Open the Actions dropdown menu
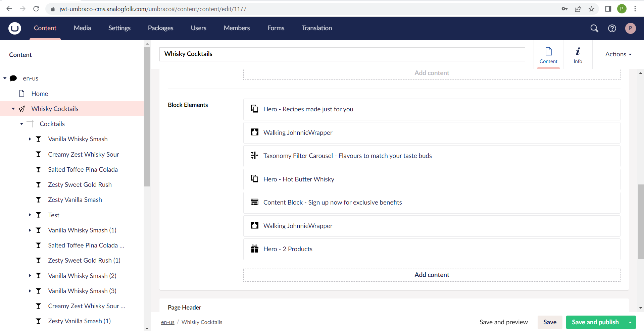The image size is (644, 331). 618,54
